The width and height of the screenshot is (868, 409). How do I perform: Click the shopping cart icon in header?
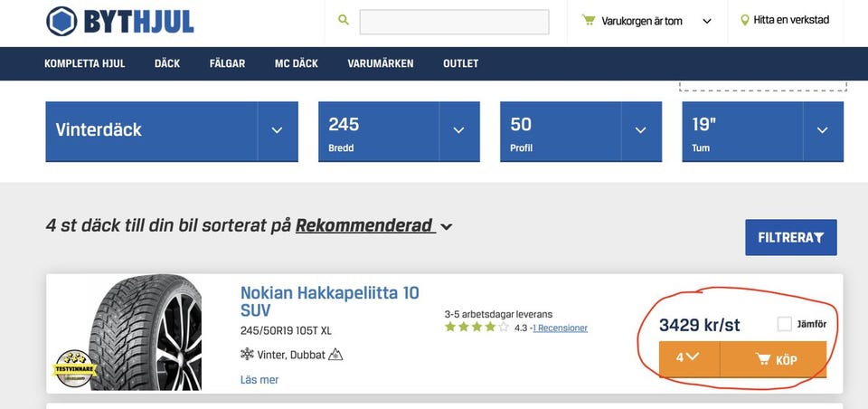589,20
